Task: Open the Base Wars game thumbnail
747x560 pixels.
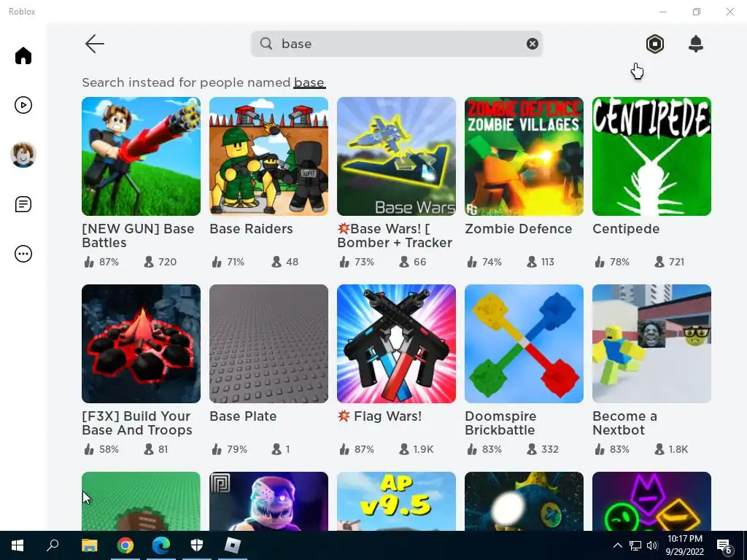Action: [396, 156]
